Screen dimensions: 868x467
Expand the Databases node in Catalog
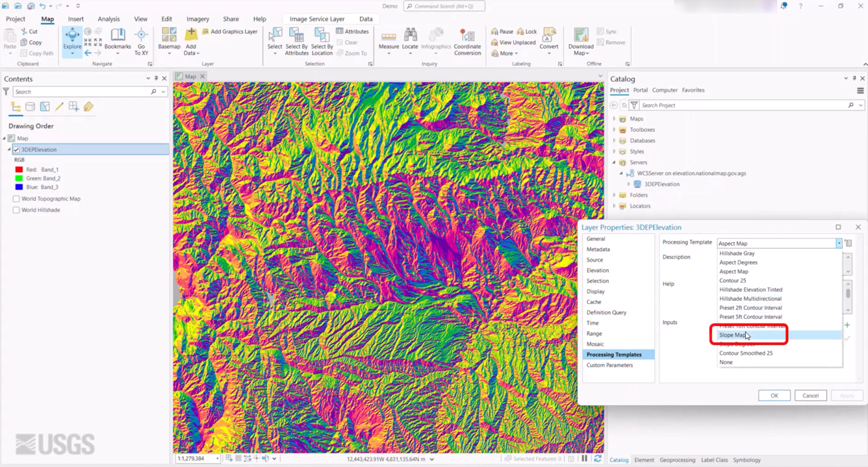[x=614, y=140]
